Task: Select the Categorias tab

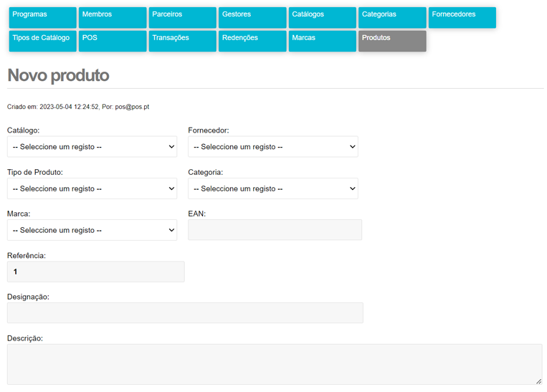Action: click(391, 17)
